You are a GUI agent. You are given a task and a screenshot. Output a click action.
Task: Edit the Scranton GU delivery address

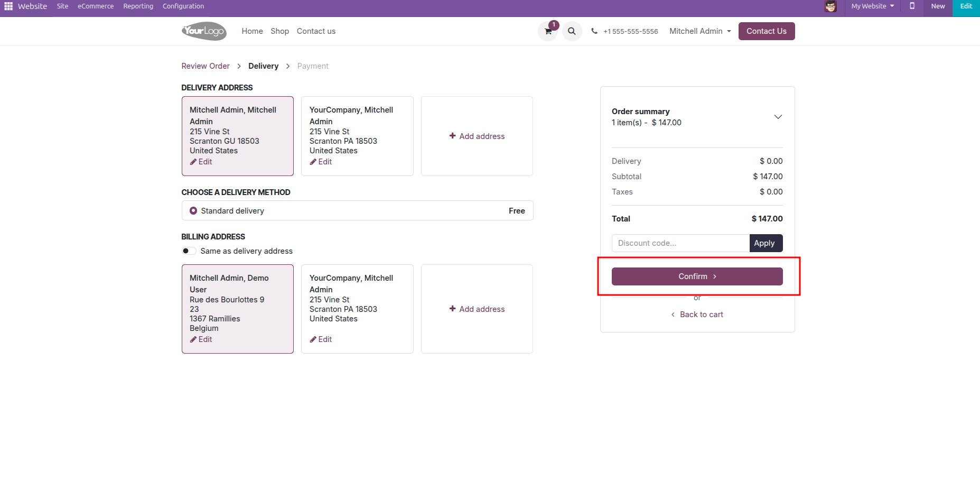(x=201, y=162)
